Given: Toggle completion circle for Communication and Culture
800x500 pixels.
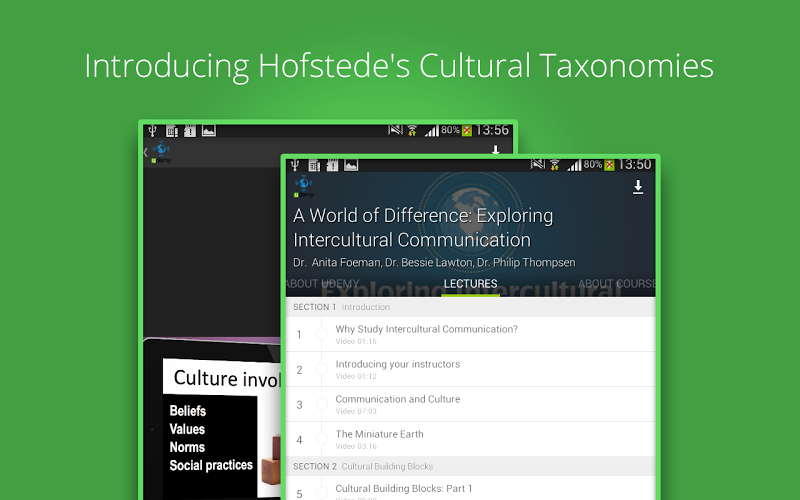Looking at the screenshot, I should pyautogui.click(x=321, y=404).
